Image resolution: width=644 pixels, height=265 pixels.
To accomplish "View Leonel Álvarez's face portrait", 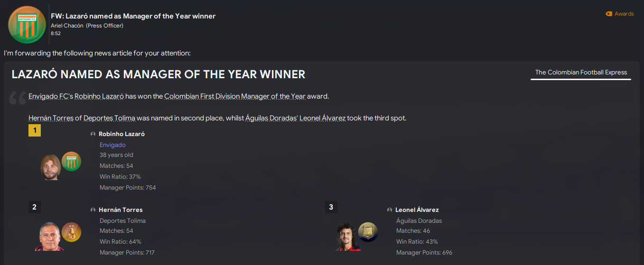I will click(345, 237).
